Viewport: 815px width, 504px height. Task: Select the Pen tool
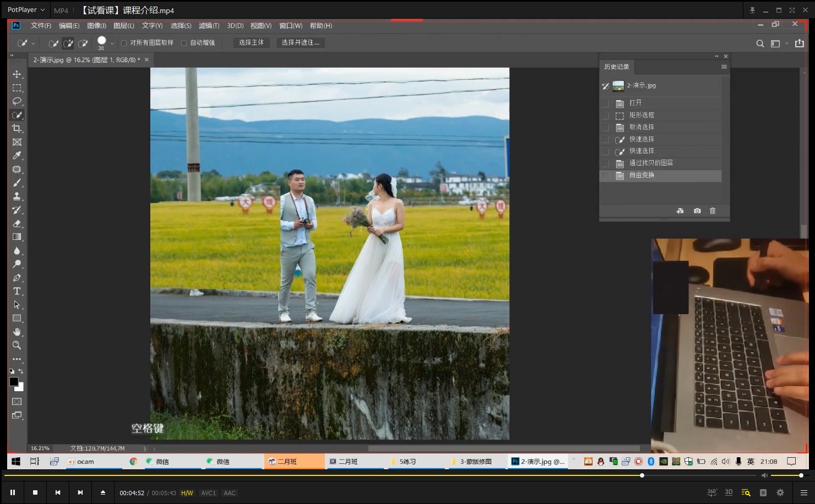[17, 278]
